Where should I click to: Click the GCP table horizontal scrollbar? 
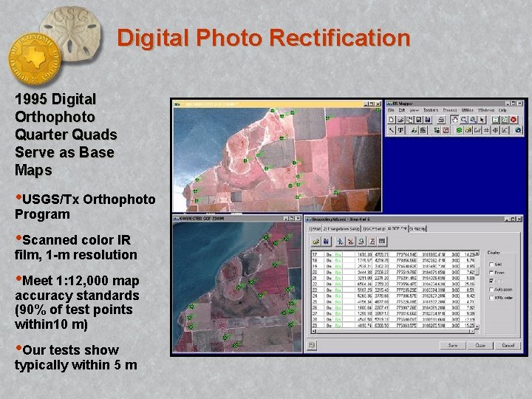click(394, 331)
